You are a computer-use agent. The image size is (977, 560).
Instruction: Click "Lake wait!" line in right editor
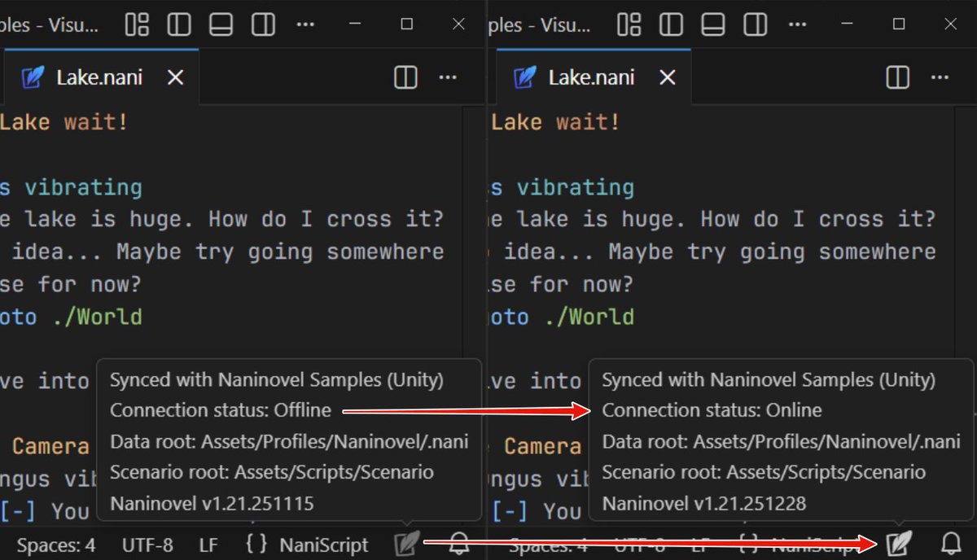(556, 123)
